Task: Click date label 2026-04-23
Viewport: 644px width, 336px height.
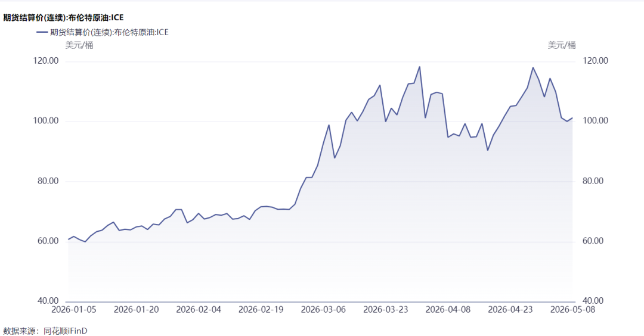Action: click(510, 310)
